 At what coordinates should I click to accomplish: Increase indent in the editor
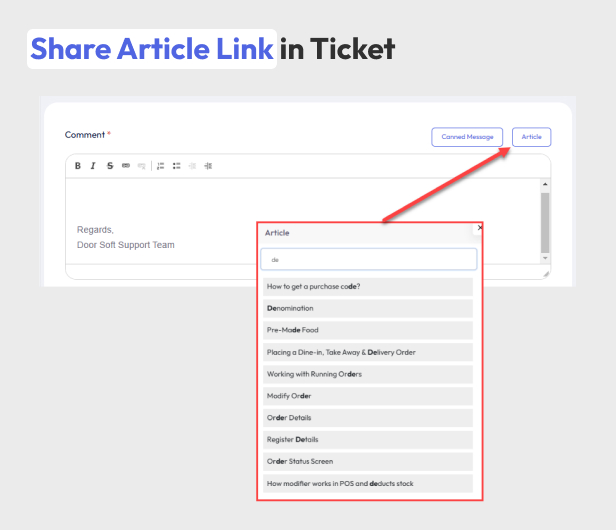[208, 166]
